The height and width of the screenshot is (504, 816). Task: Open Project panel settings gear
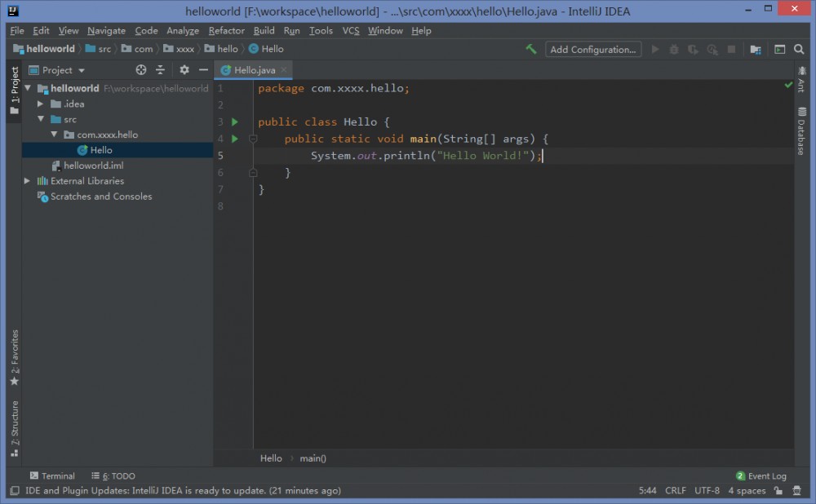pyautogui.click(x=184, y=70)
